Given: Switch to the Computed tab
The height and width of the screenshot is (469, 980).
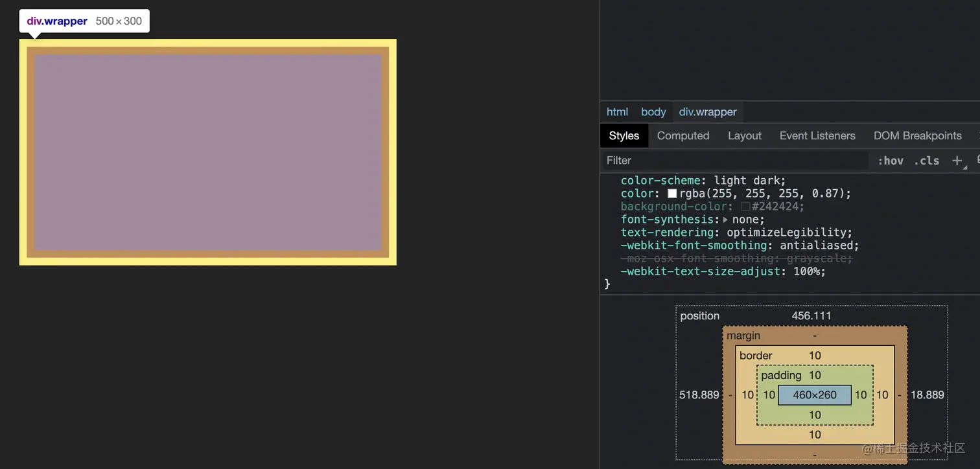Looking at the screenshot, I should pos(683,135).
